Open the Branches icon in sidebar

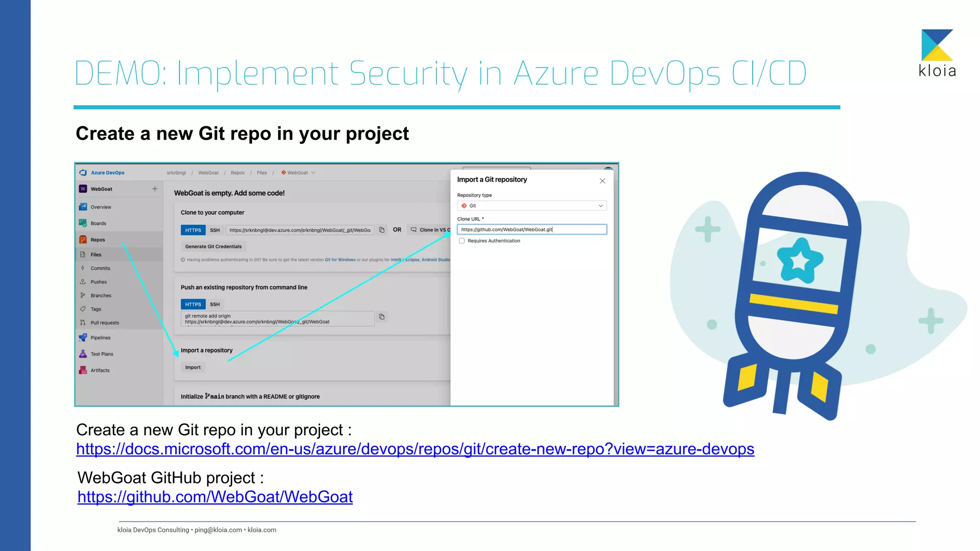pyautogui.click(x=83, y=296)
